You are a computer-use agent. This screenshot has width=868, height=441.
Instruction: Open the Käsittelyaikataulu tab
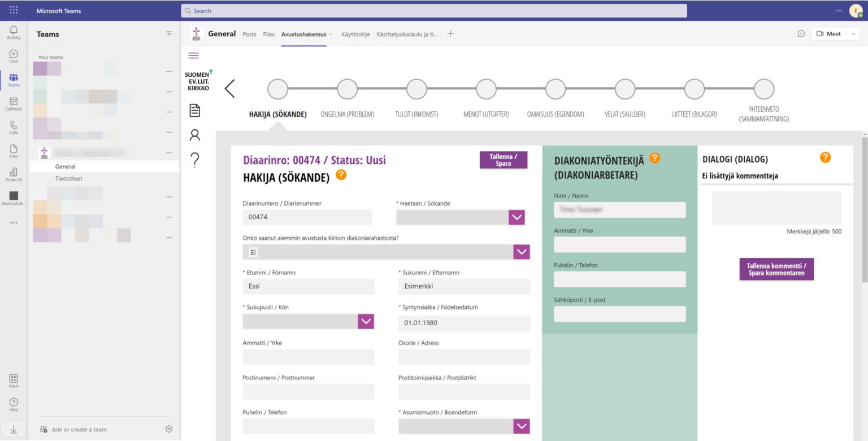(x=407, y=34)
